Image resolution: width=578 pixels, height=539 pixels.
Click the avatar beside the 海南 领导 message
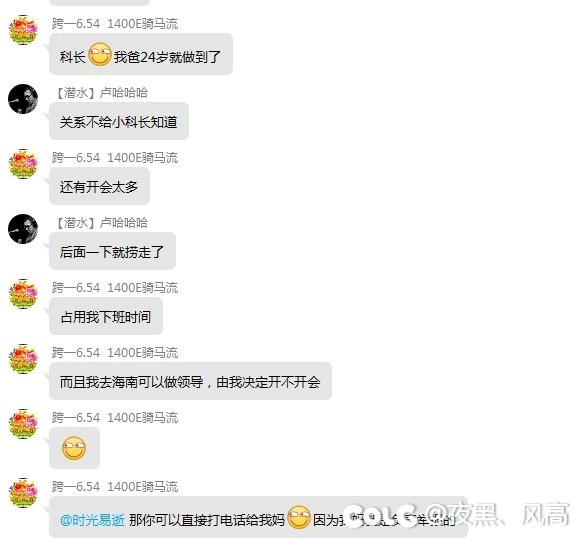click(x=23, y=359)
